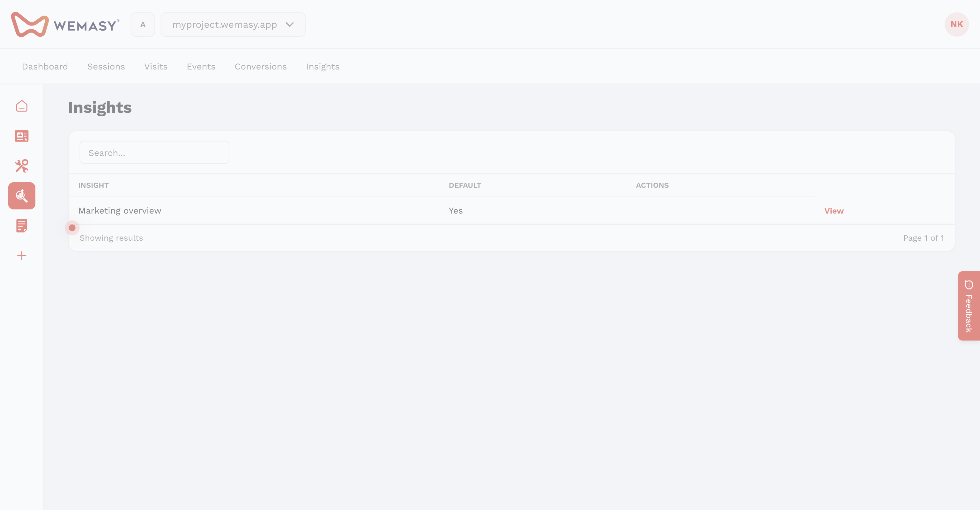Switch to the Sessions tab

106,67
